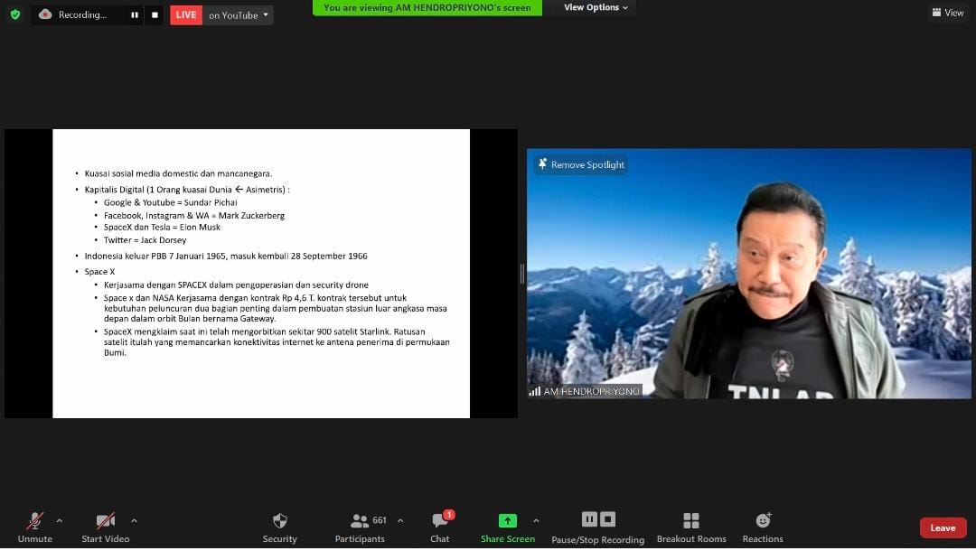Open the Participants panel
The width and height of the screenshot is (976, 560).
(361, 527)
